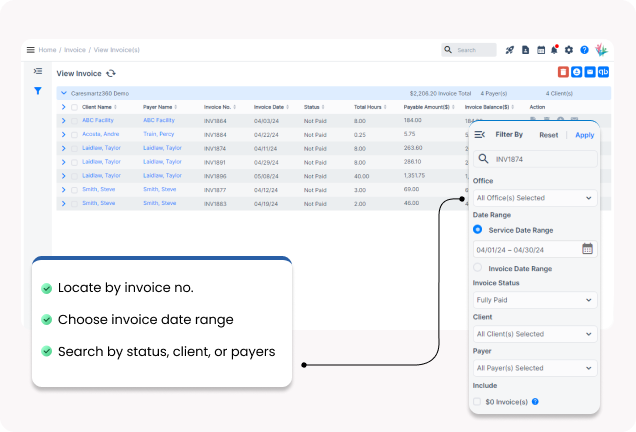
Task: Click the blue email envelope icon
Action: click(x=590, y=72)
